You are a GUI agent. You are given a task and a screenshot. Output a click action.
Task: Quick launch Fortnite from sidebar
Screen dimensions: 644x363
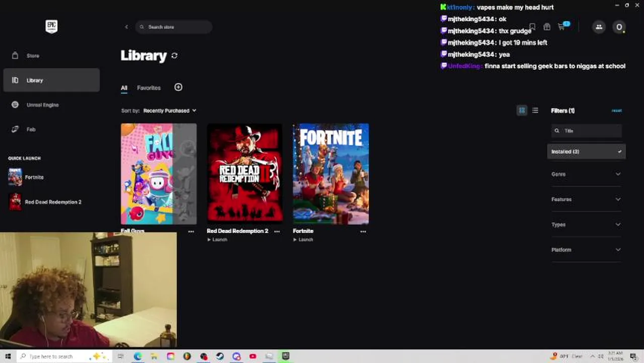(x=26, y=177)
